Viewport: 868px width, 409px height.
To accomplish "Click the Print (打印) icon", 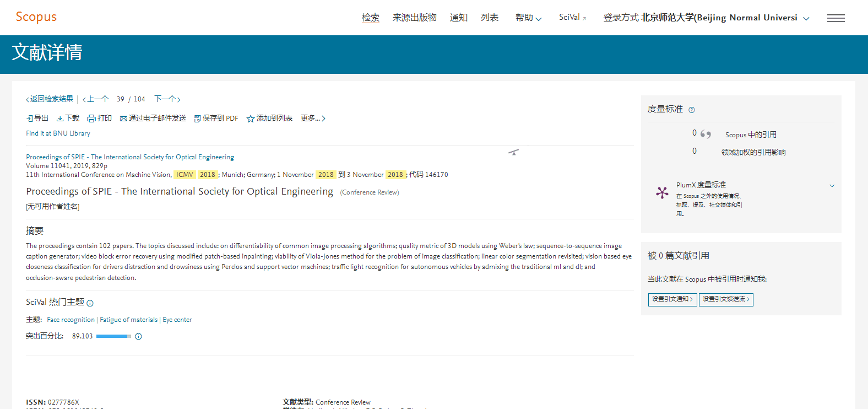I will click(91, 119).
